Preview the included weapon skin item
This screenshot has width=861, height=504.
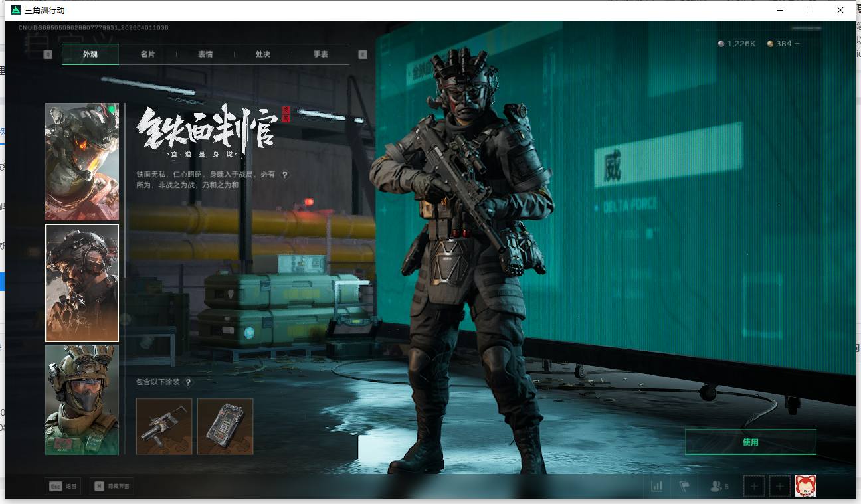[164, 426]
